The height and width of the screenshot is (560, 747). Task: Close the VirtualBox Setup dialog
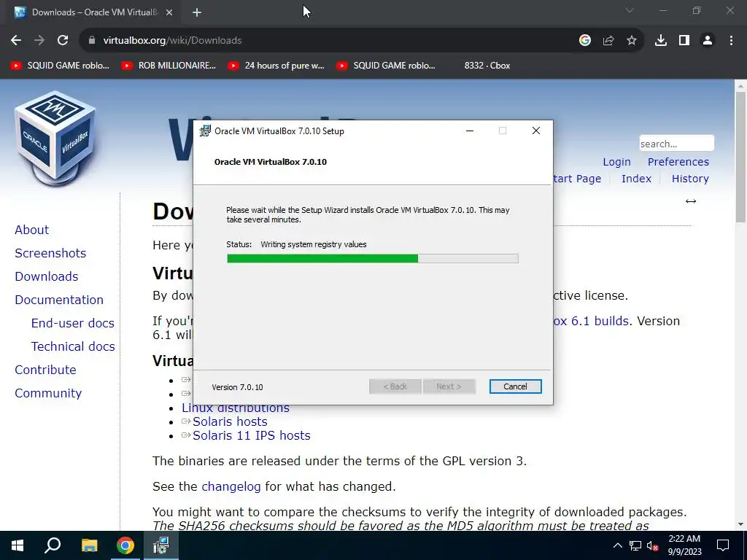click(536, 131)
